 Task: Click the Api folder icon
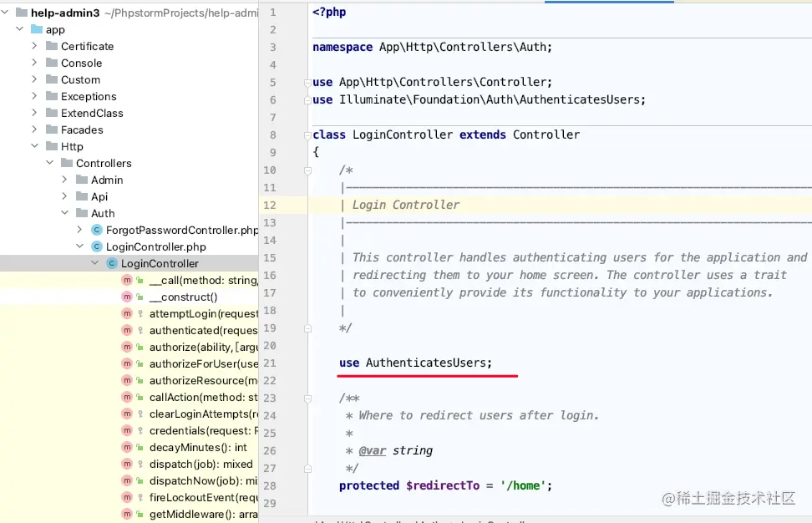coord(81,196)
